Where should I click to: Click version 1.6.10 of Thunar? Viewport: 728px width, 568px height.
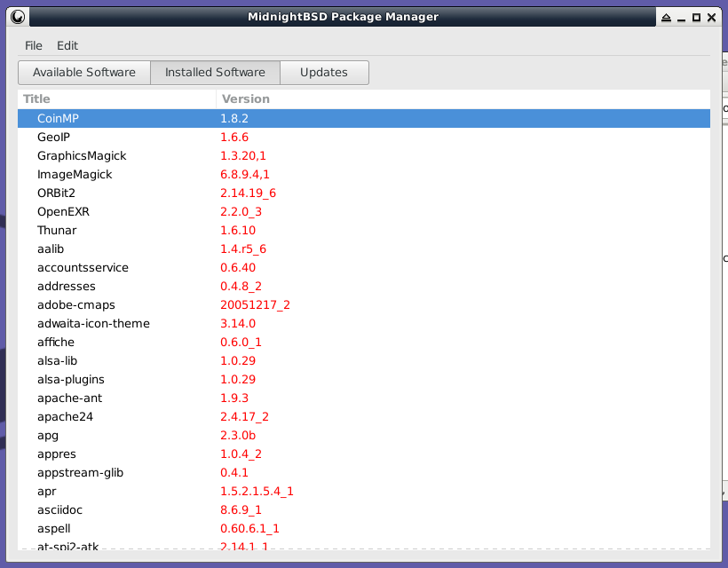(x=238, y=230)
